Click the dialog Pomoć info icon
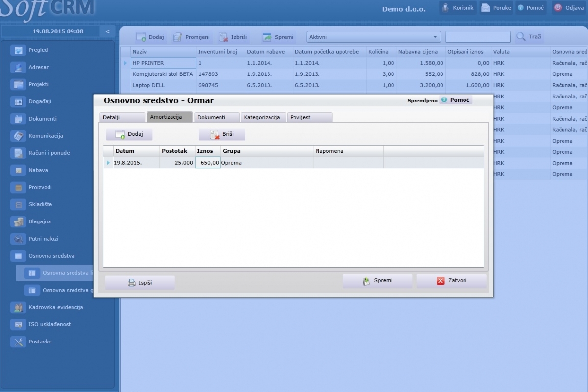 point(444,100)
